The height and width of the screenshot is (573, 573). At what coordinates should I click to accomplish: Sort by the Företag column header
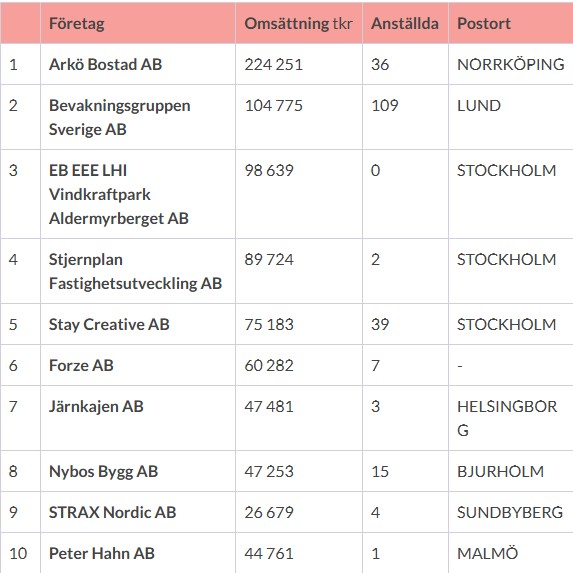[x=77, y=24]
